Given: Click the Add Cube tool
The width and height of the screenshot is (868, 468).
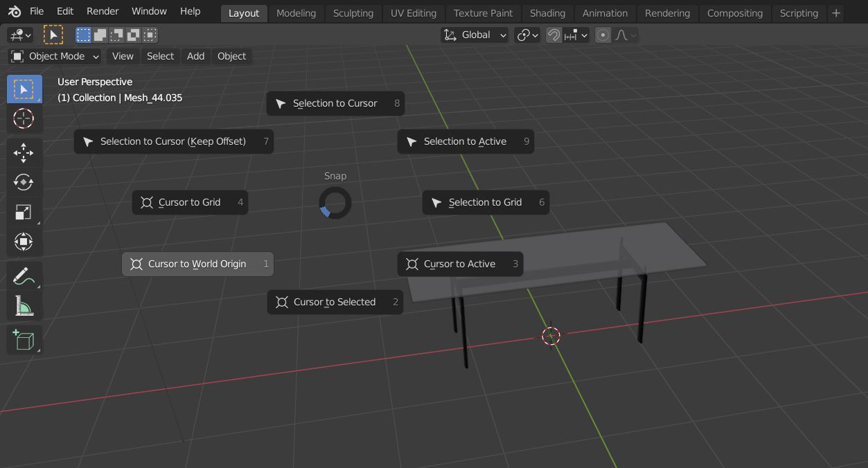Looking at the screenshot, I should [x=24, y=340].
